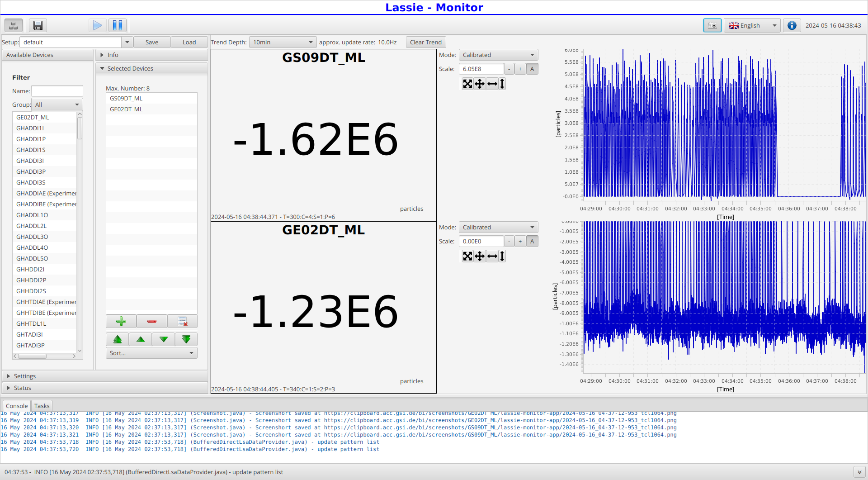The height and width of the screenshot is (480, 868).
Task: Select vertical zoom for GS09DT_ML chart
Action: tap(502, 84)
